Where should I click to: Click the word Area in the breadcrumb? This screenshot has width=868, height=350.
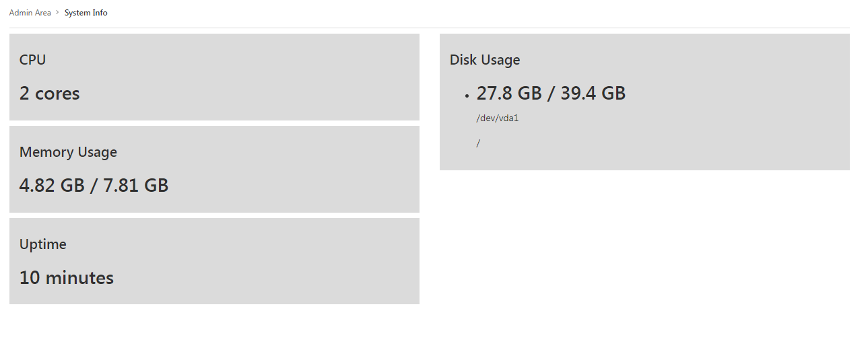coord(43,13)
